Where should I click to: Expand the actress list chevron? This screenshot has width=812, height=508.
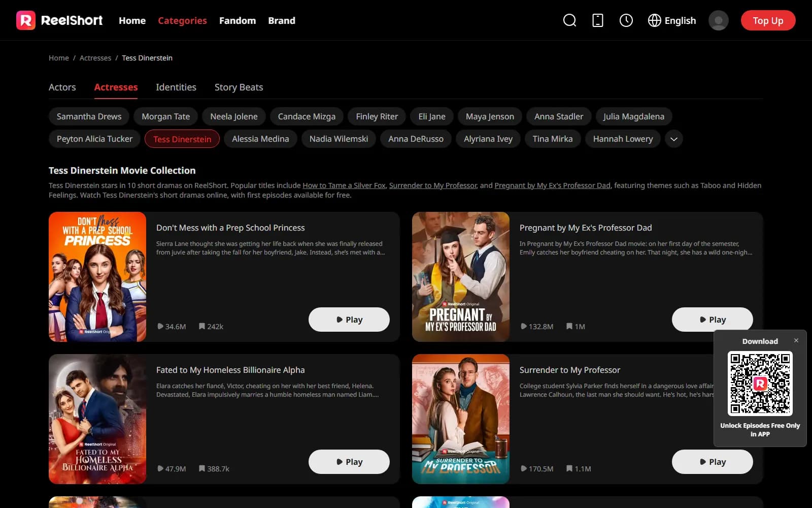coord(673,139)
